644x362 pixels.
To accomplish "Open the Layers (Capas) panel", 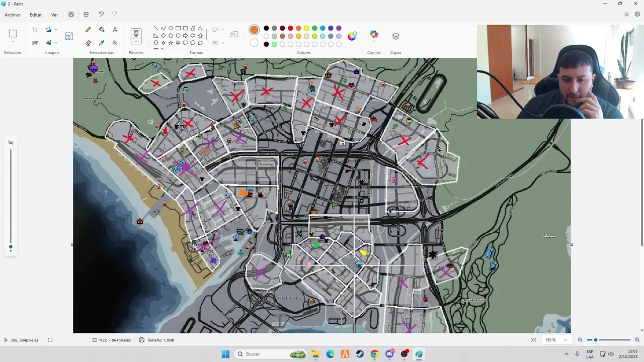I will [x=395, y=36].
